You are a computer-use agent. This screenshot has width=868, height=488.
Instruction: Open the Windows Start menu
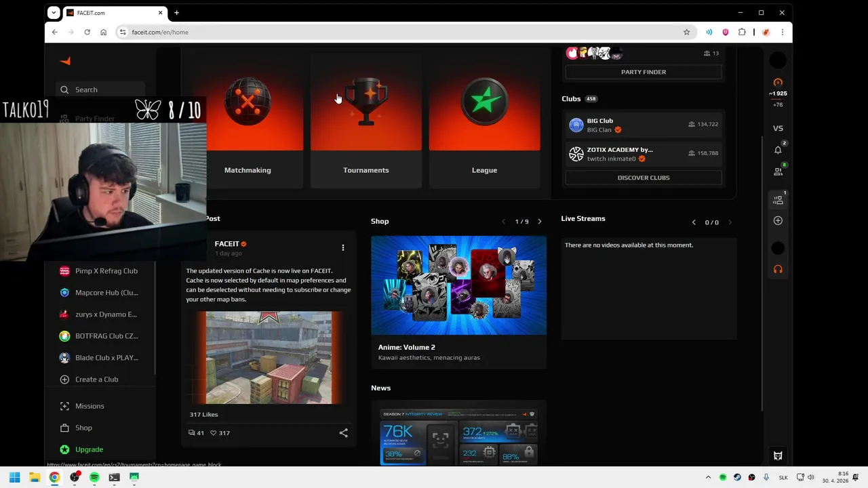[x=14, y=477]
